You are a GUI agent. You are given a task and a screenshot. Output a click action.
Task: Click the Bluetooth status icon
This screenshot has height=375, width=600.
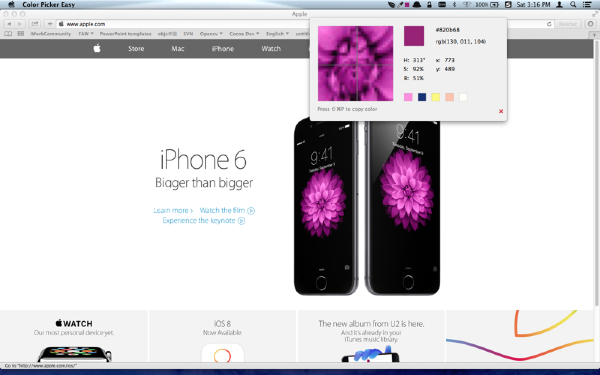click(455, 5)
